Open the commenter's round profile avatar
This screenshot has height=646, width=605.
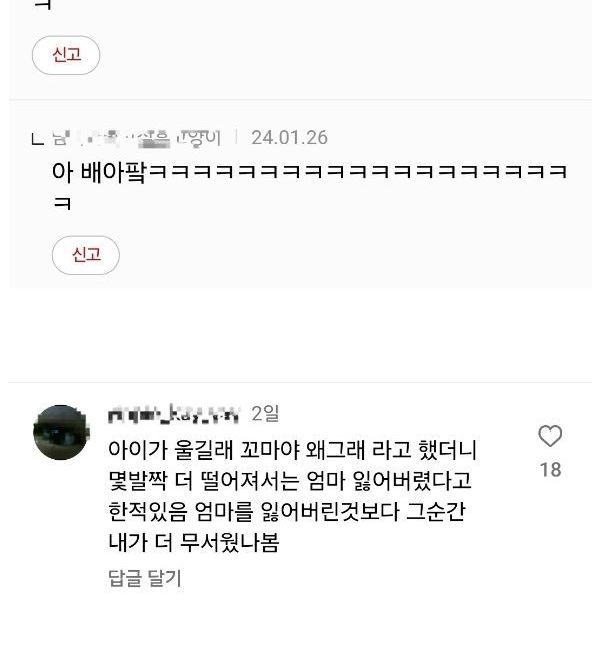[x=60, y=432]
